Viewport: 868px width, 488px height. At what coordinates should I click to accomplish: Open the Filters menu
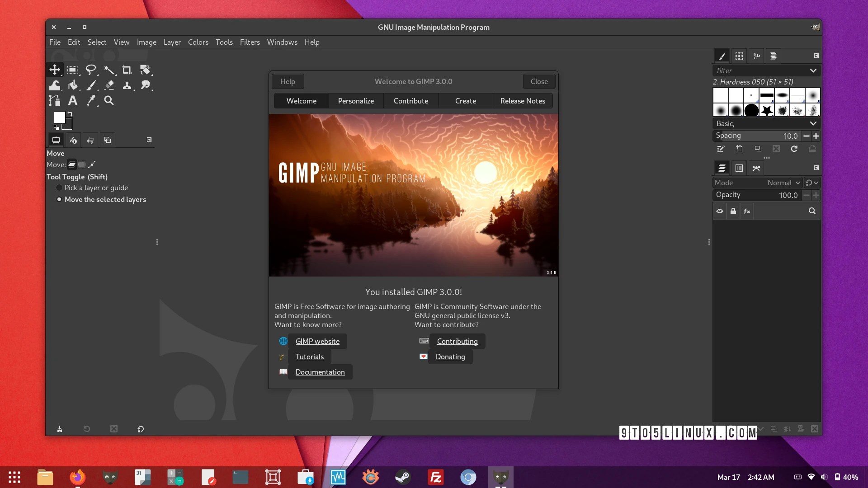250,42
